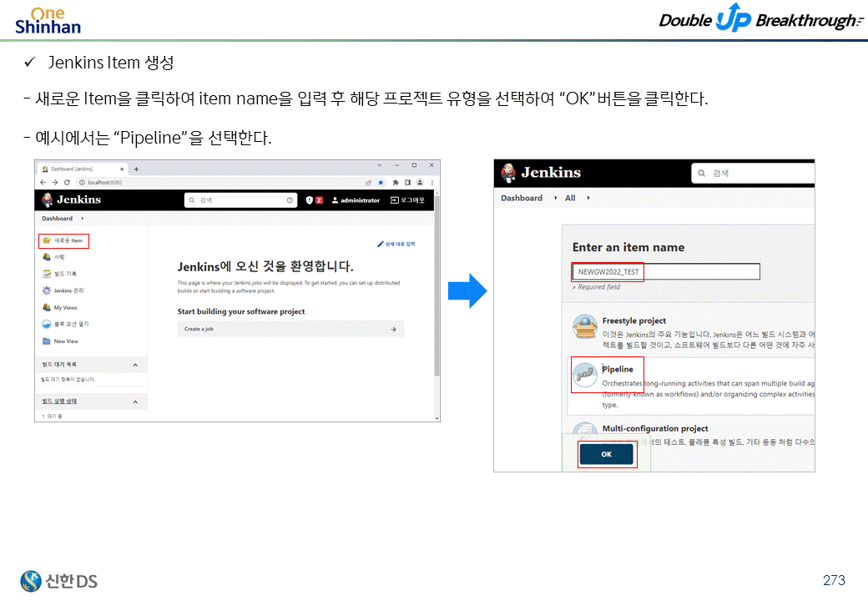Image resolution: width=868 pixels, height=601 pixels.
Task: Open a new browser tab with the plus icon
Action: tap(136, 169)
